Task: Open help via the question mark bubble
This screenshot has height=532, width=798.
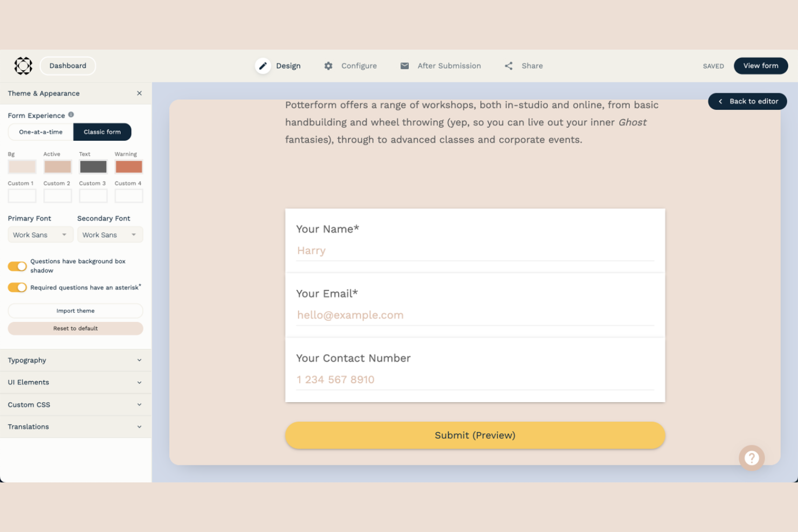Action: click(752, 458)
